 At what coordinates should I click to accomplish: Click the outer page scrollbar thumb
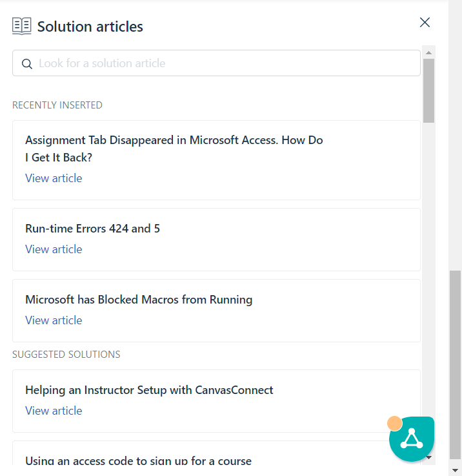coord(455,365)
